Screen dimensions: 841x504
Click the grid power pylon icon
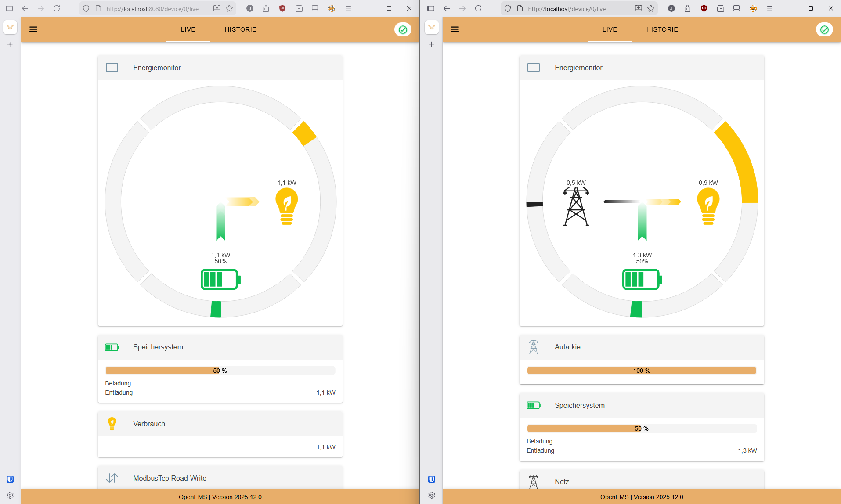[x=576, y=206]
